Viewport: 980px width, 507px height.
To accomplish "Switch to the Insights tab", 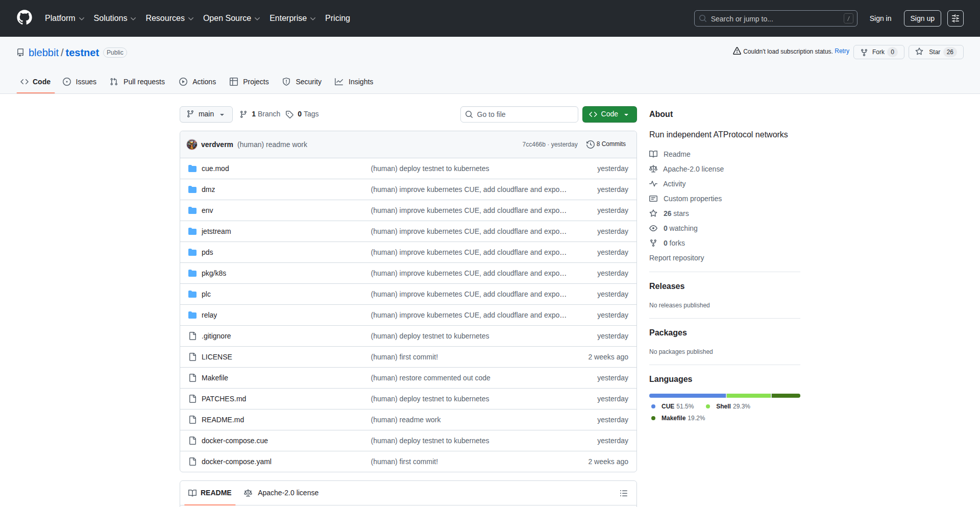I will (x=354, y=82).
